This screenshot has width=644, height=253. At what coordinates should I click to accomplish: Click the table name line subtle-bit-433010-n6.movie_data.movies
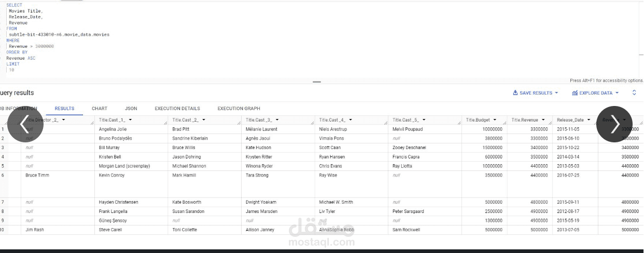point(59,34)
